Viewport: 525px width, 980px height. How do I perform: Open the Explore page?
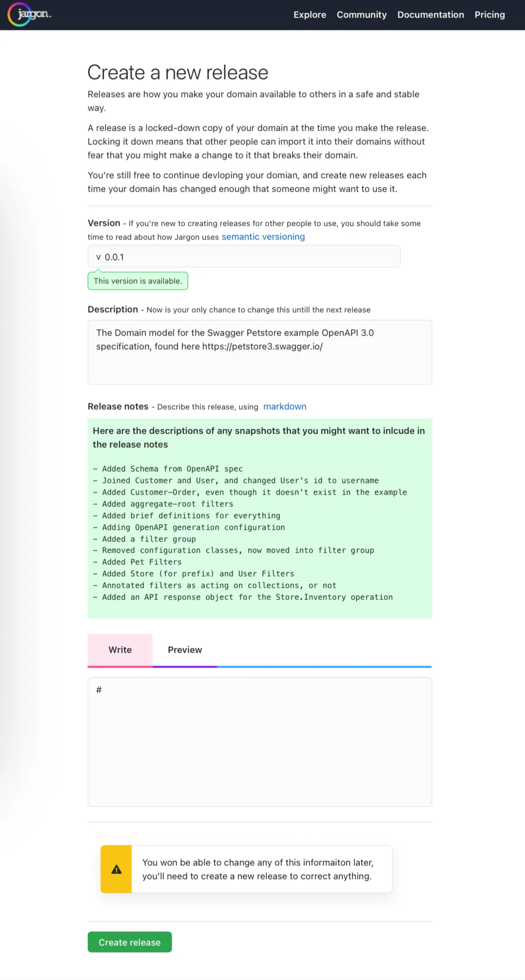[310, 15]
